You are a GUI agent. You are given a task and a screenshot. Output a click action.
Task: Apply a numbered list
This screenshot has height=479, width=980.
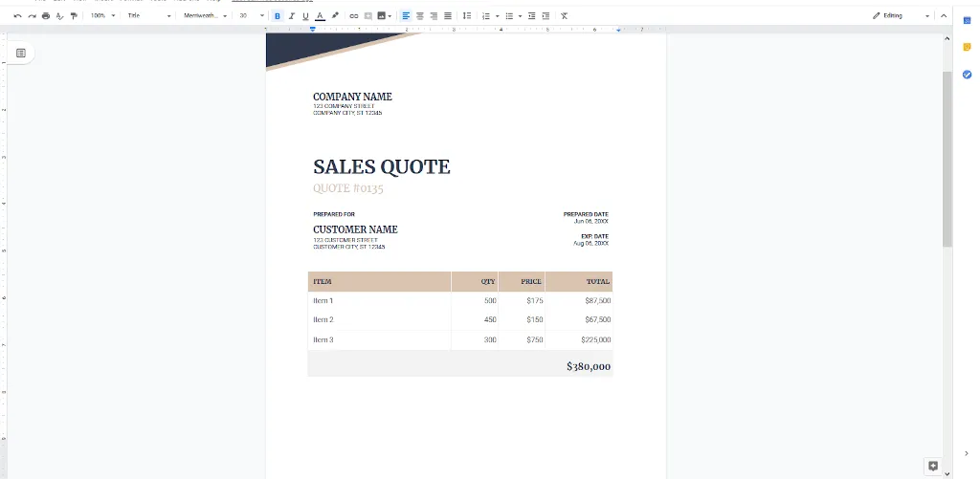pos(486,15)
